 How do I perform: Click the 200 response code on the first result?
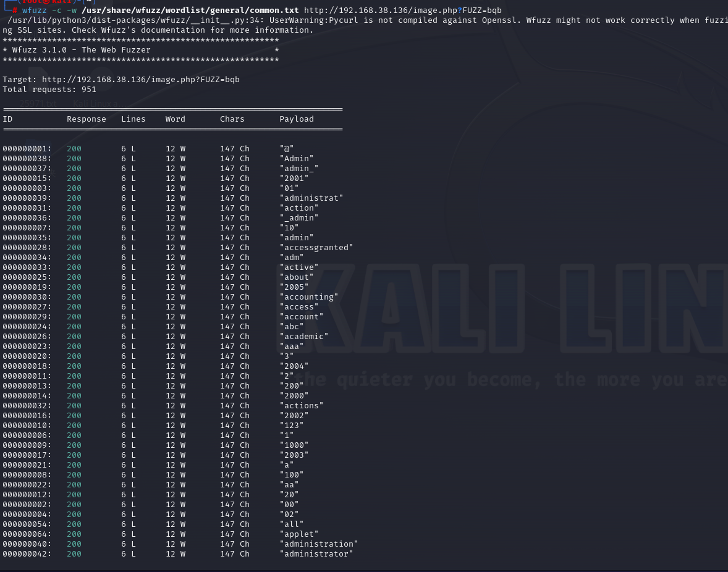point(74,148)
